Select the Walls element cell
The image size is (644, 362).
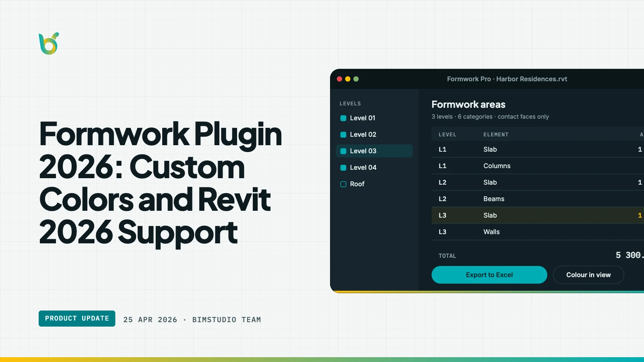(491, 232)
